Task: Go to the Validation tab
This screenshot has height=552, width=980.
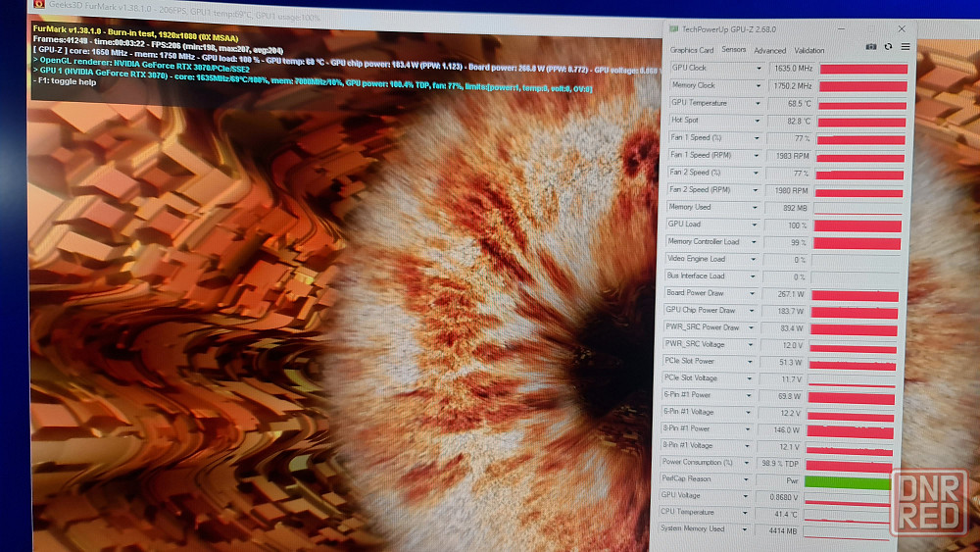Action: tap(808, 51)
